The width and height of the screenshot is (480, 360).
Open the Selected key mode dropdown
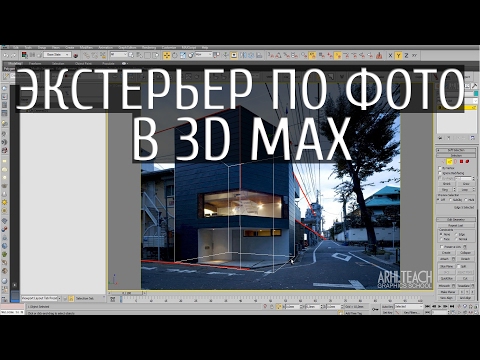pyautogui.click(x=409, y=306)
